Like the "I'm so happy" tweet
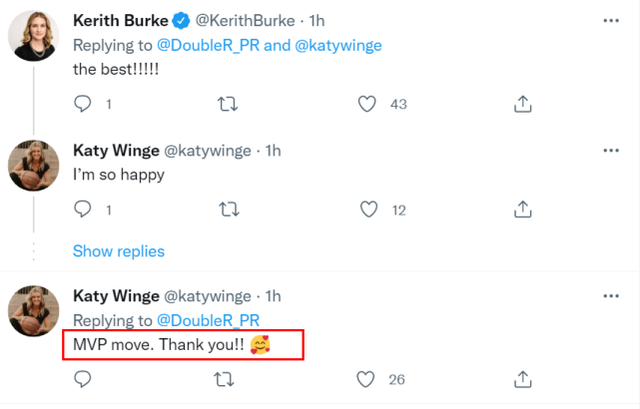This screenshot has height=409, width=640. point(369,209)
